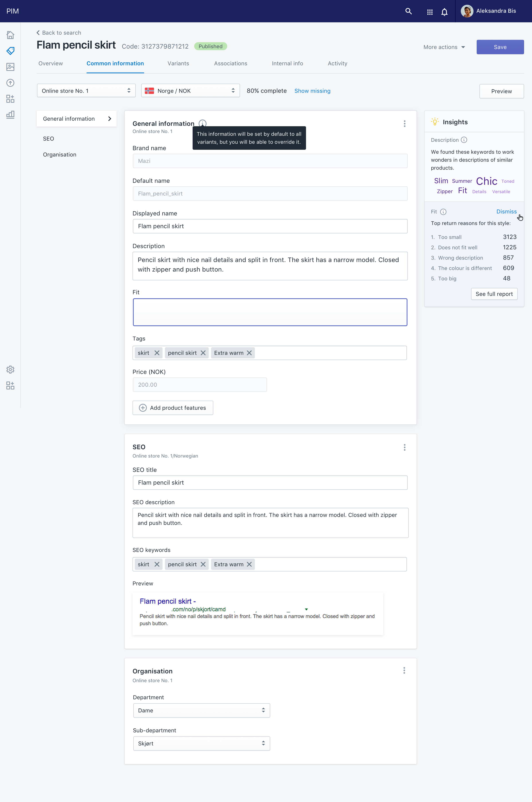This screenshot has width=532, height=802.
Task: Open the bar chart reports icon
Action: [10, 114]
